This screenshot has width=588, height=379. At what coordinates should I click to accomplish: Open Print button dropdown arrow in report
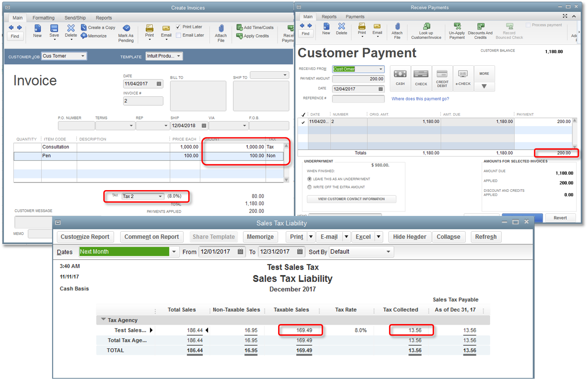tap(311, 237)
